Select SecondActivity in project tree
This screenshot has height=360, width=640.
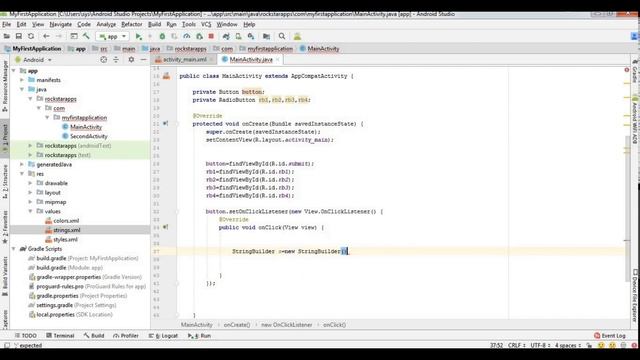(89, 136)
